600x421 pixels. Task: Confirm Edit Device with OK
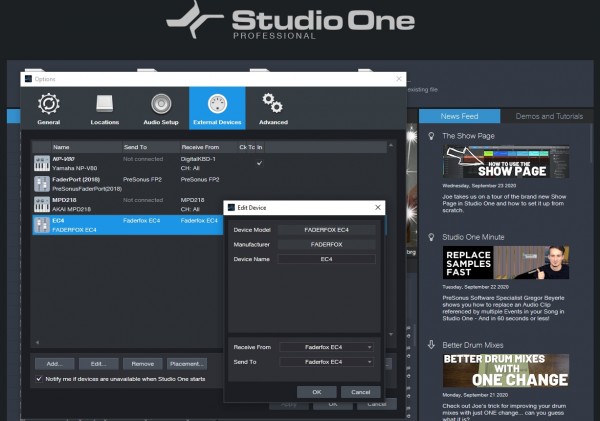317,392
